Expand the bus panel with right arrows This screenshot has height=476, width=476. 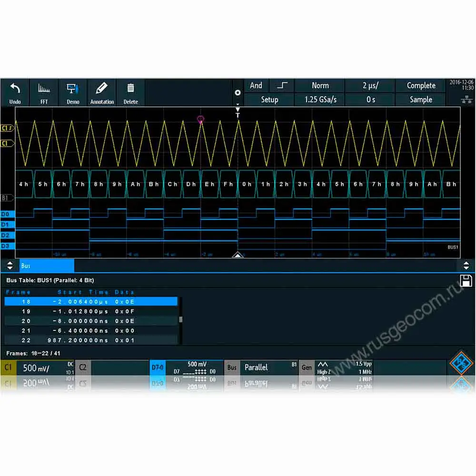(466, 266)
